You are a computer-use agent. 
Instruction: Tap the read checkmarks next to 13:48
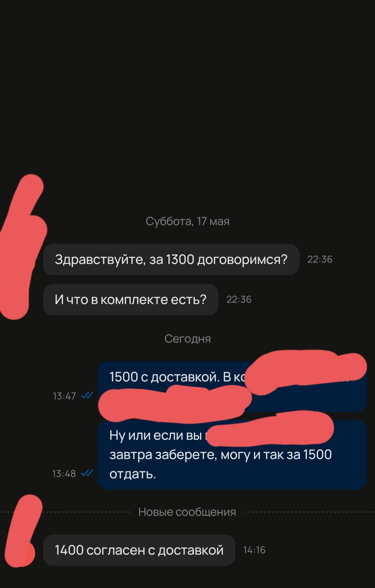(87, 473)
